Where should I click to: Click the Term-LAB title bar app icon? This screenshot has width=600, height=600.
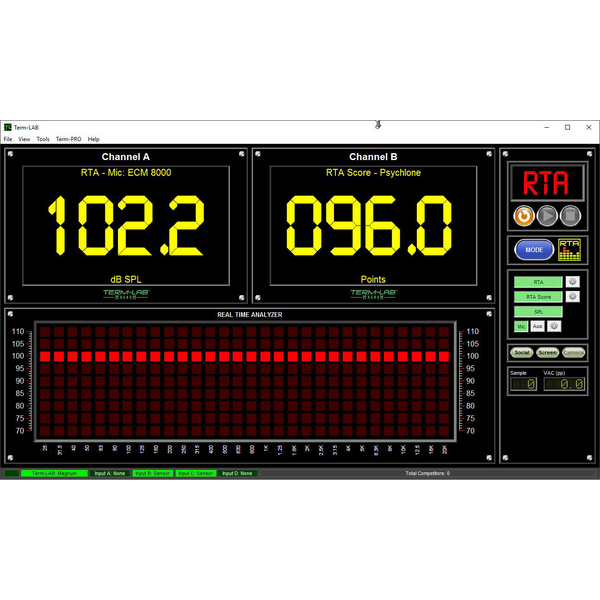8,127
